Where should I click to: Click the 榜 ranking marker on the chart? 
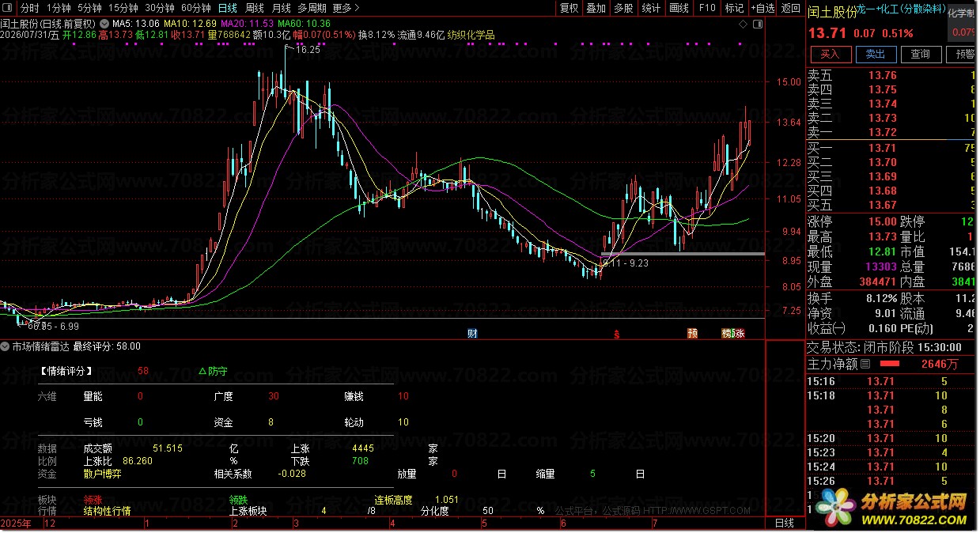(727, 333)
